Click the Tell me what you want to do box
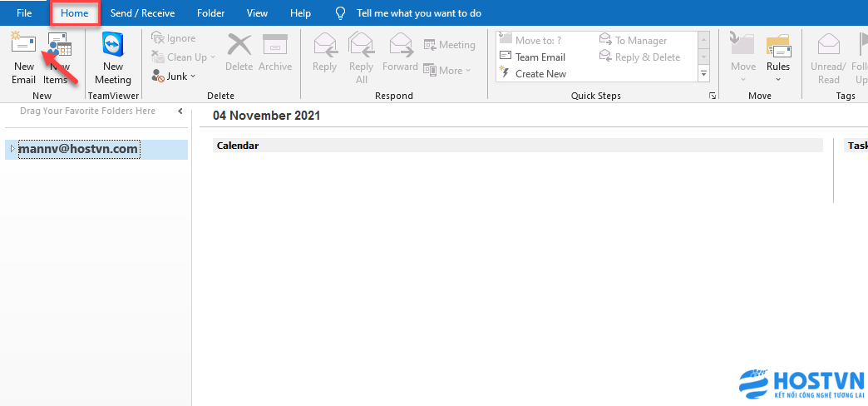Viewport: 868px width, 406px height. pyautogui.click(x=418, y=12)
